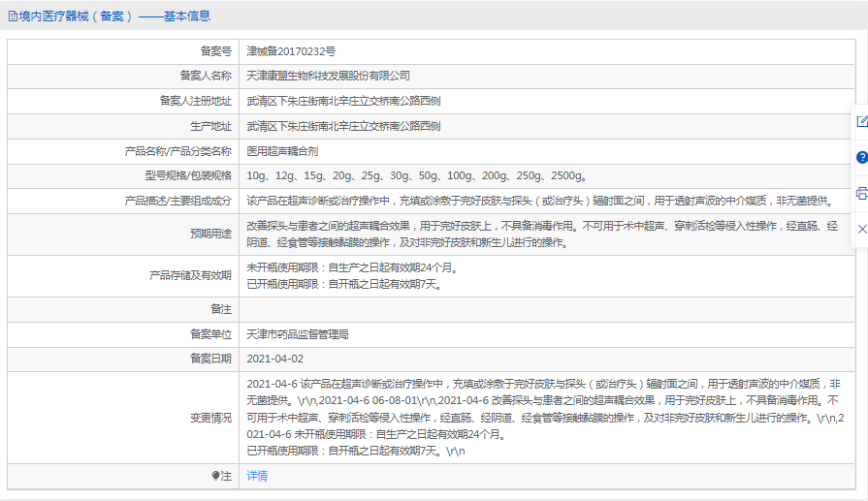Screen dimensions: 868x501
Task: Click the document icon beside 境内医疗器械 title
Action: coord(13,16)
